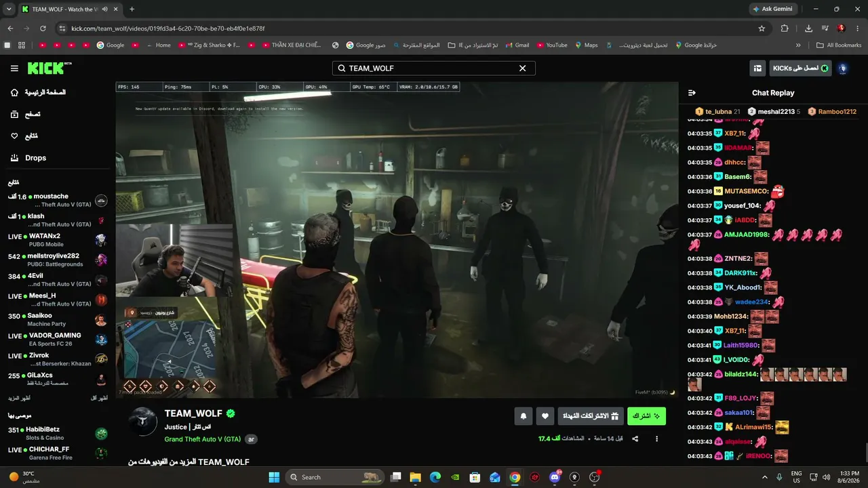The image size is (868, 488).
Task: Click the green Subscribe button
Action: 646,416
